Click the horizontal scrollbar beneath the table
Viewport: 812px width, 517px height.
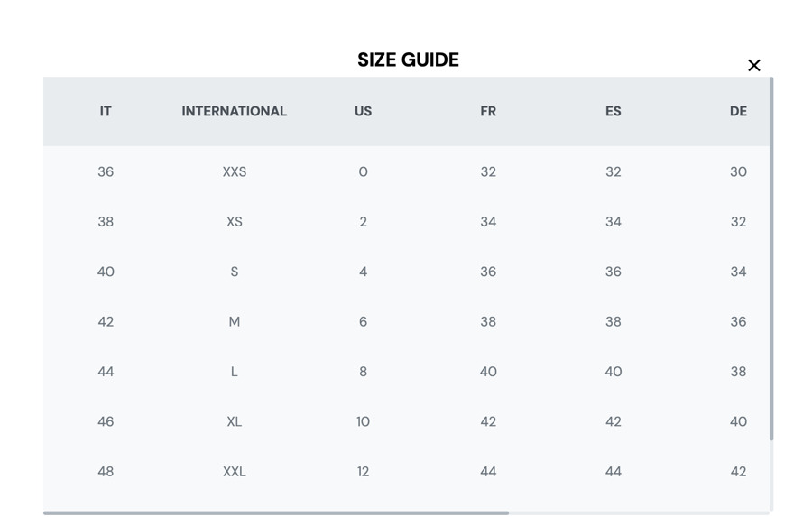tap(276, 512)
